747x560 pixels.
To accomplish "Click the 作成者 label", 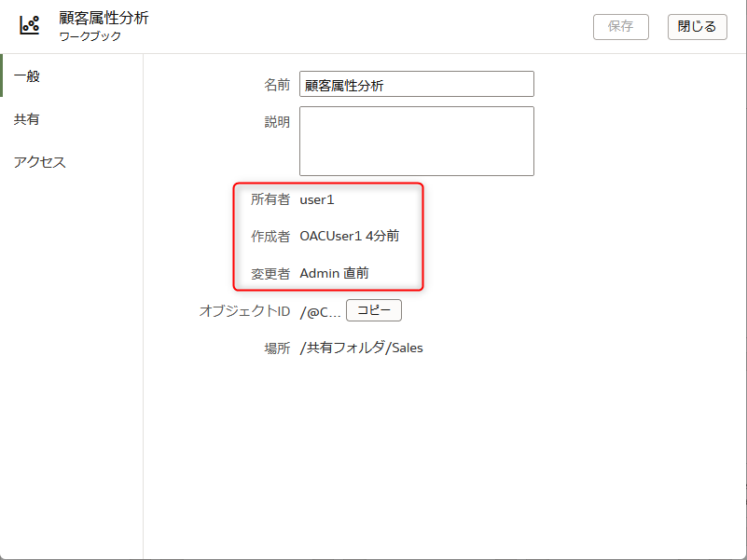I will (270, 236).
